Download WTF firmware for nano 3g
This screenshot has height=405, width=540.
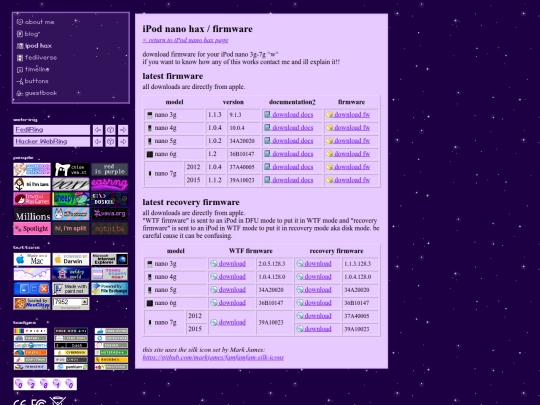(x=228, y=264)
